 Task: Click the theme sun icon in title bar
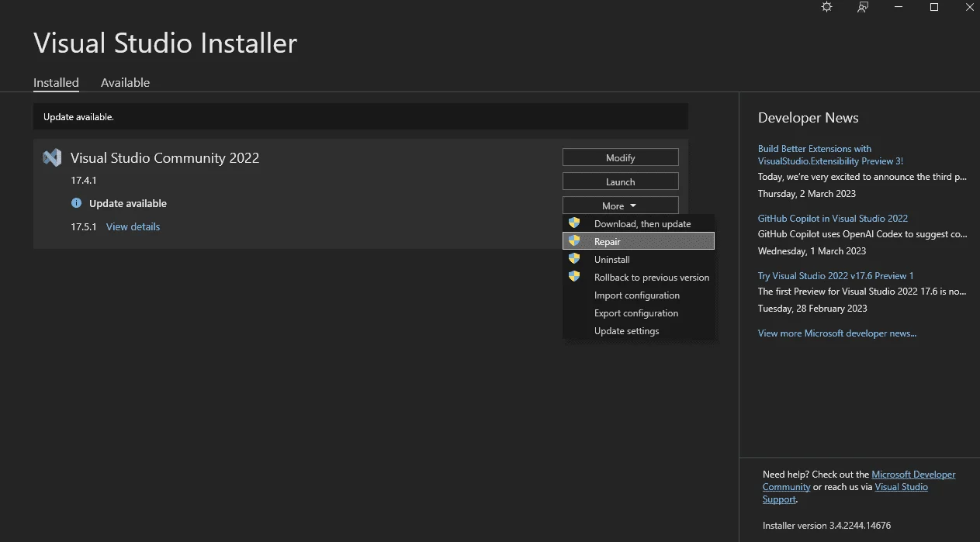[x=827, y=7]
